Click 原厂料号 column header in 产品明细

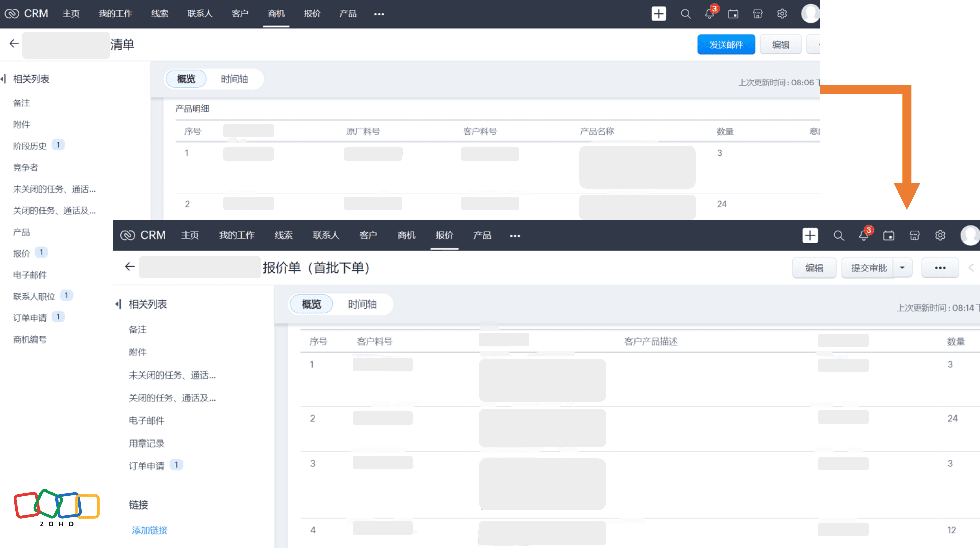click(x=363, y=132)
